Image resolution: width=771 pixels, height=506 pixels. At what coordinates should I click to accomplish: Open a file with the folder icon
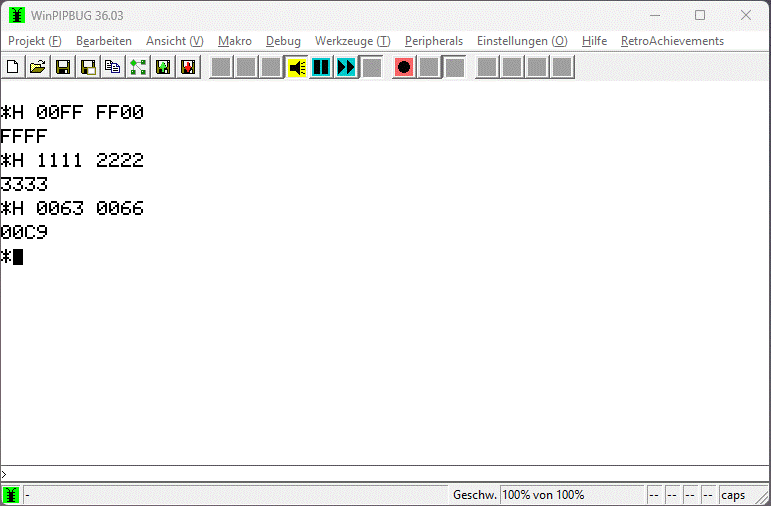click(x=37, y=67)
